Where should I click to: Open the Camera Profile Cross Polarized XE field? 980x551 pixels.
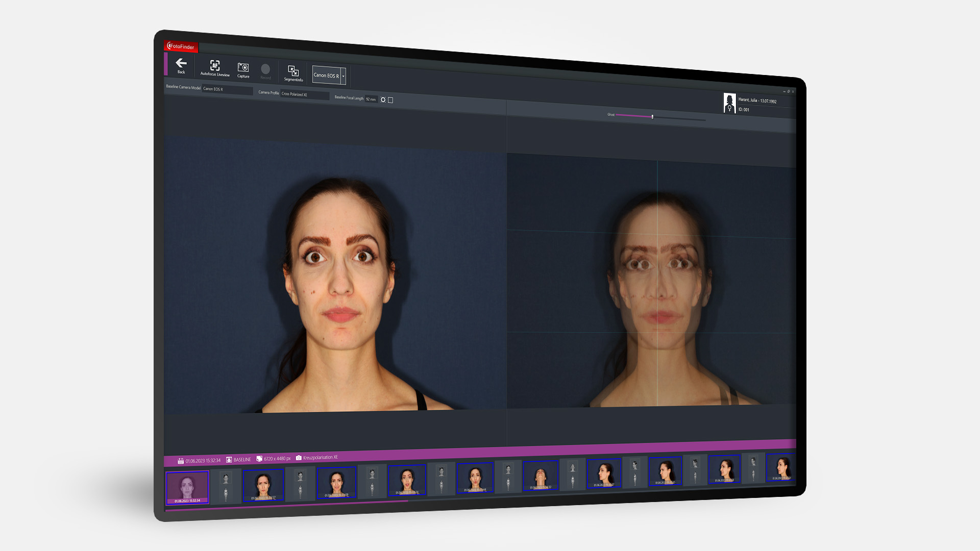(x=304, y=94)
